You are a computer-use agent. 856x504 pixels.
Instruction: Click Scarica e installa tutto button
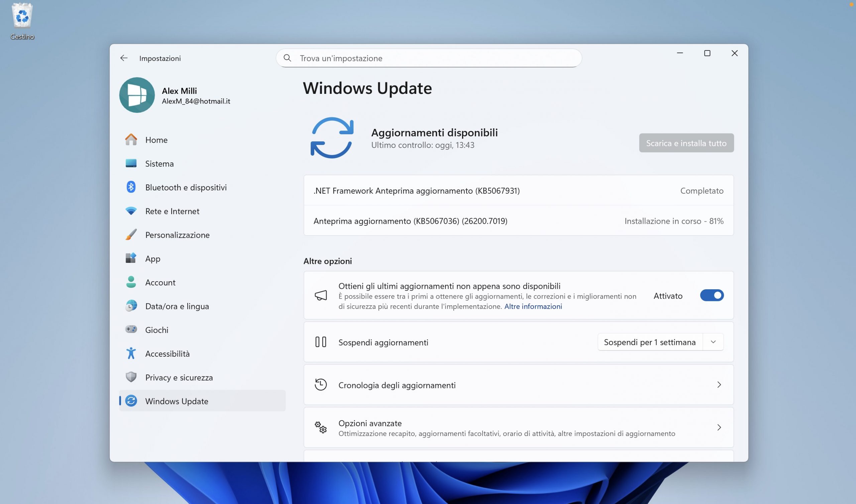[x=686, y=143]
